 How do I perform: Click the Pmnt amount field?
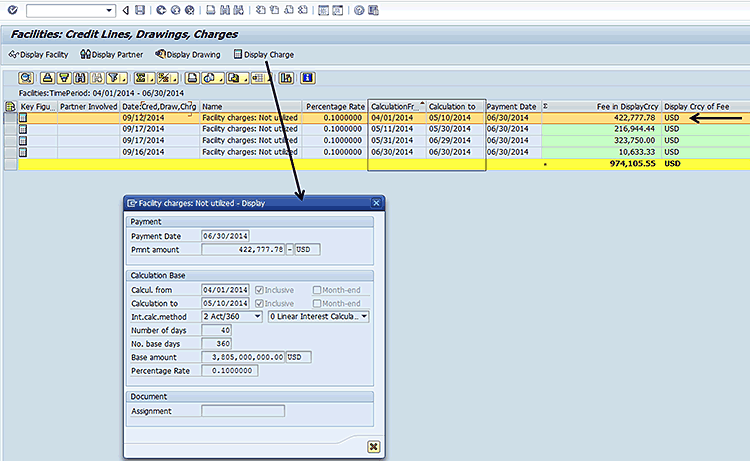tap(243, 250)
